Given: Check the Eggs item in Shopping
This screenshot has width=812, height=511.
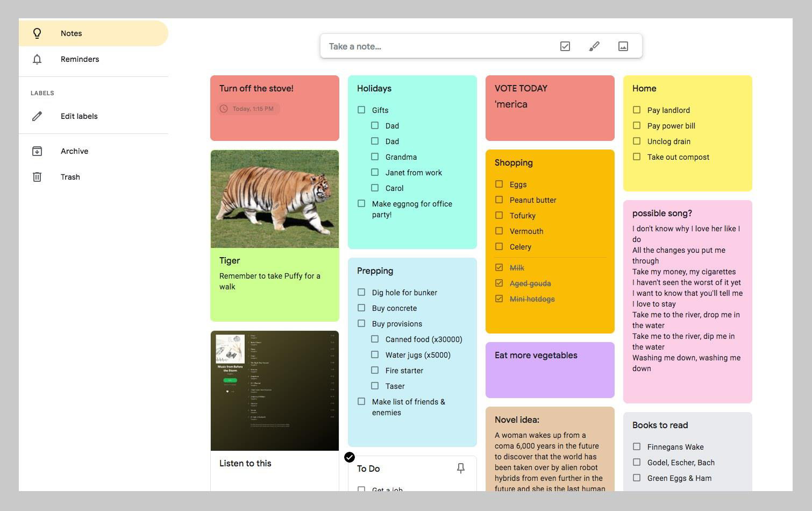Looking at the screenshot, I should point(499,184).
